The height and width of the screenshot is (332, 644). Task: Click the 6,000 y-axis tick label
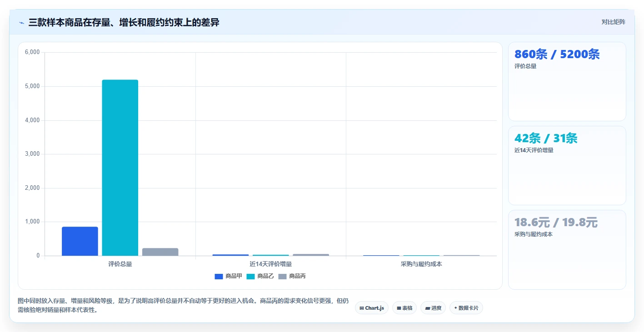32,52
